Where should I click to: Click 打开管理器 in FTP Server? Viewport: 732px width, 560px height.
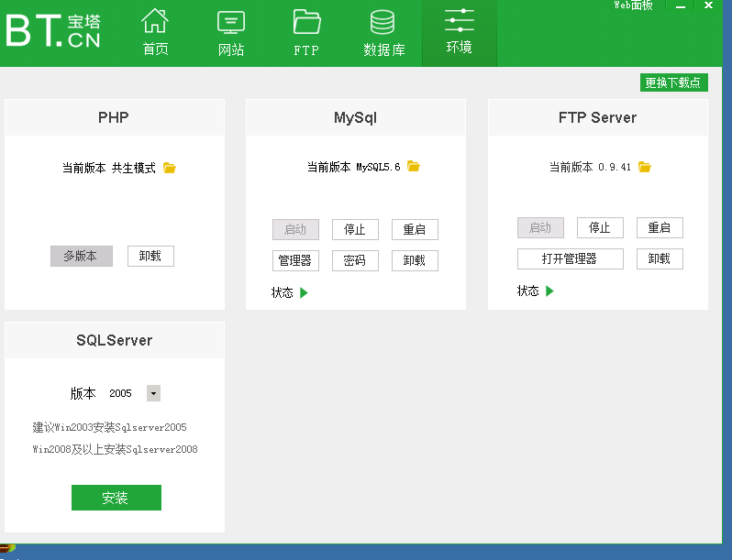(571, 258)
